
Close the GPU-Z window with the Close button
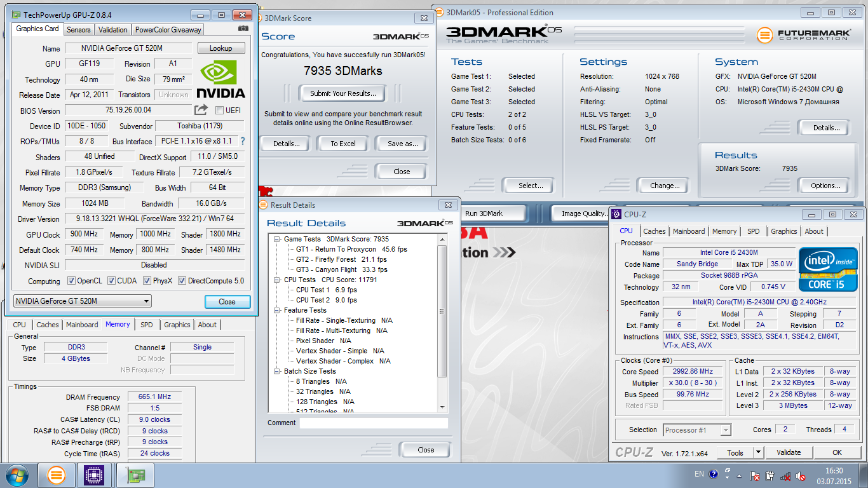[x=227, y=302]
